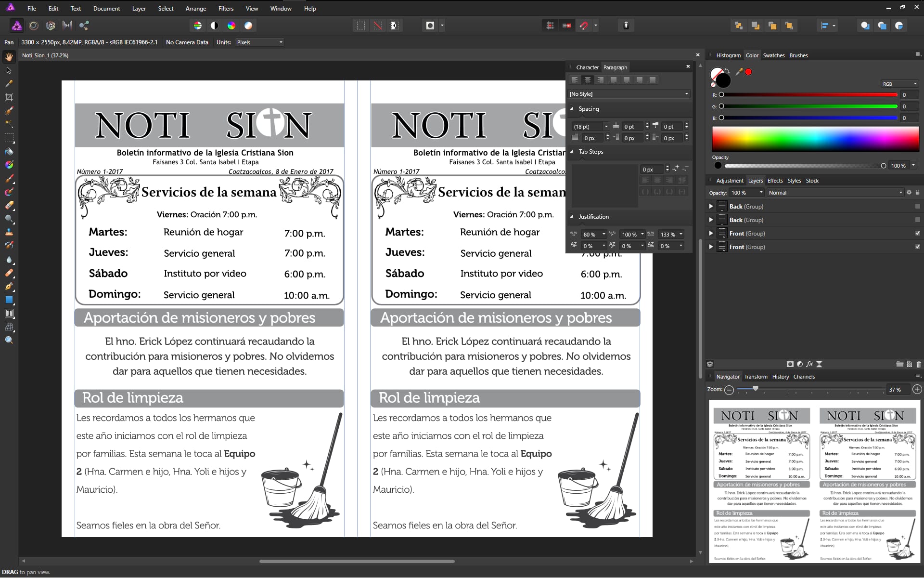Open the Export persona

pos(84,26)
